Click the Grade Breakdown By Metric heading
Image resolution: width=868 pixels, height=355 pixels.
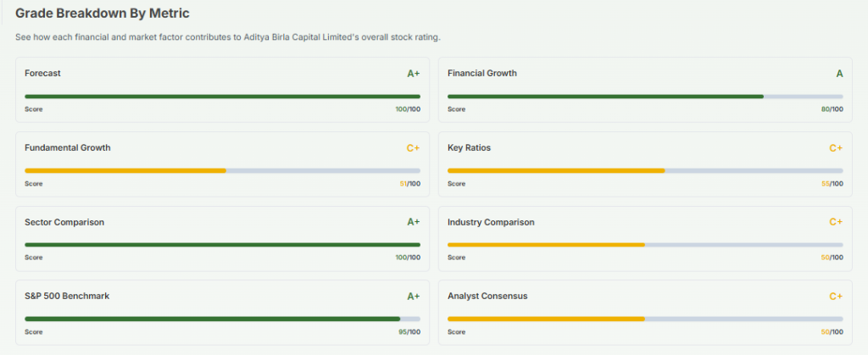[x=102, y=13]
